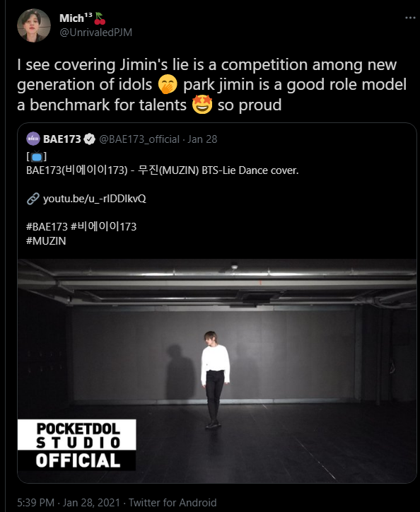Click the 5:39 PM · Jan 28, 2021 timestamp
420x512 pixels.
(x=69, y=502)
